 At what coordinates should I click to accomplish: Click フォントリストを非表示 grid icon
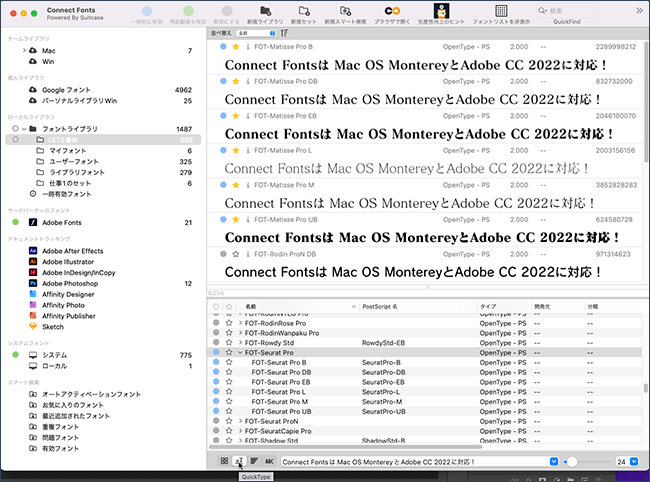pos(501,11)
